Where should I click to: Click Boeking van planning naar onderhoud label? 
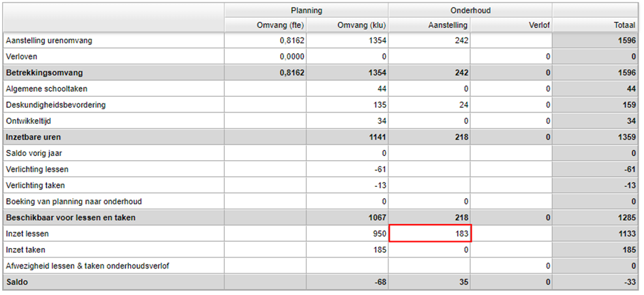tap(74, 202)
